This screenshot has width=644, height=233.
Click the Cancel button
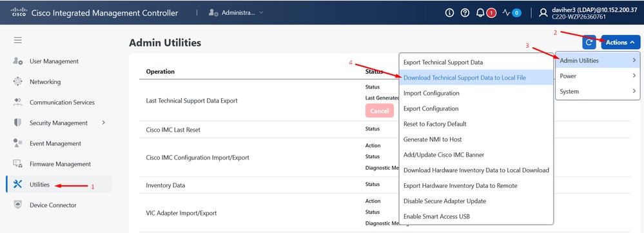[379, 111]
